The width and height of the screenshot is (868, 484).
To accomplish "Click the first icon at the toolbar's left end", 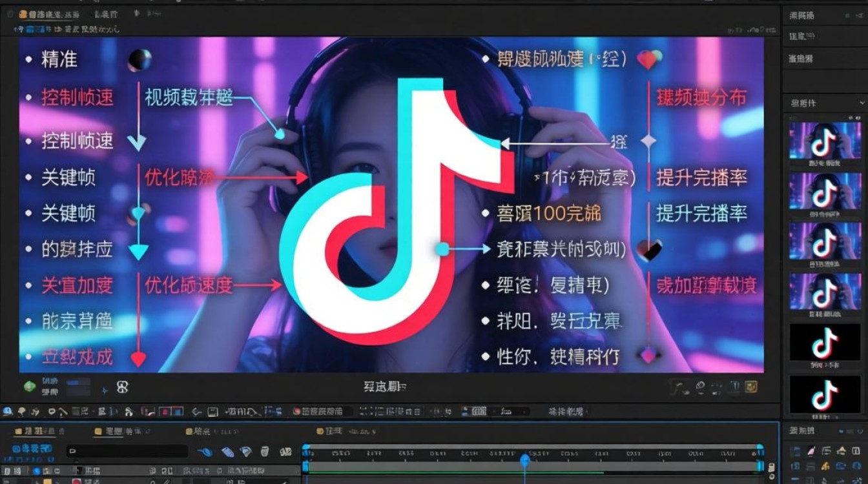I will tap(7, 411).
